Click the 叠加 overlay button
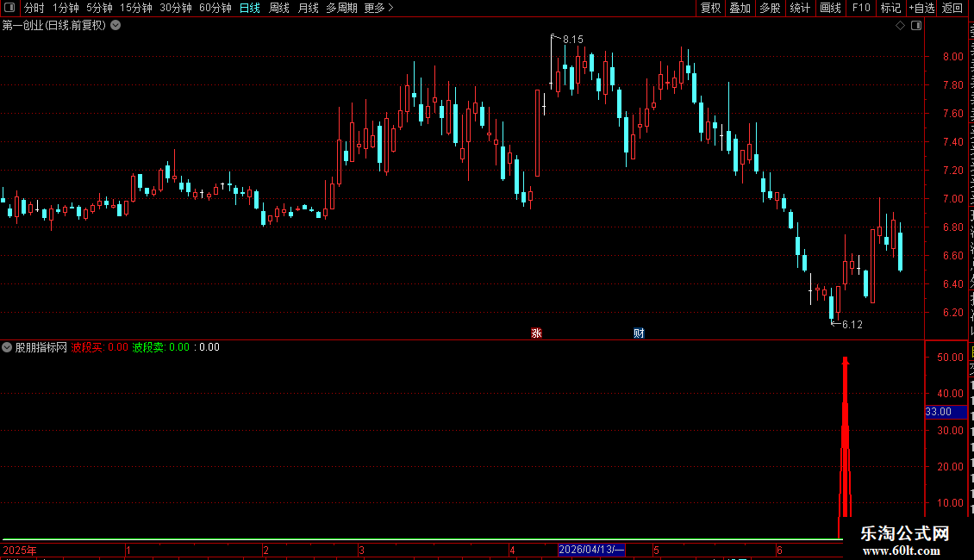974x560 pixels. [x=740, y=8]
